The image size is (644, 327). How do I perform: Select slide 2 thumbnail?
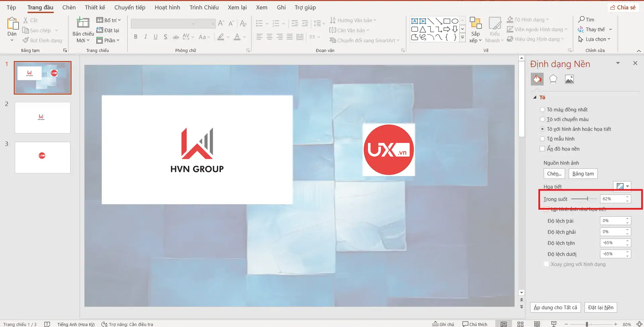42,118
